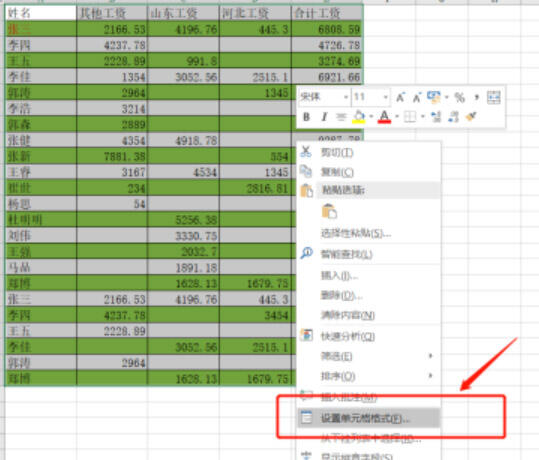Image resolution: width=539 pixels, height=460 pixels.
Task: Select 显示拼音字段(S) menu item
Action: click(368, 456)
